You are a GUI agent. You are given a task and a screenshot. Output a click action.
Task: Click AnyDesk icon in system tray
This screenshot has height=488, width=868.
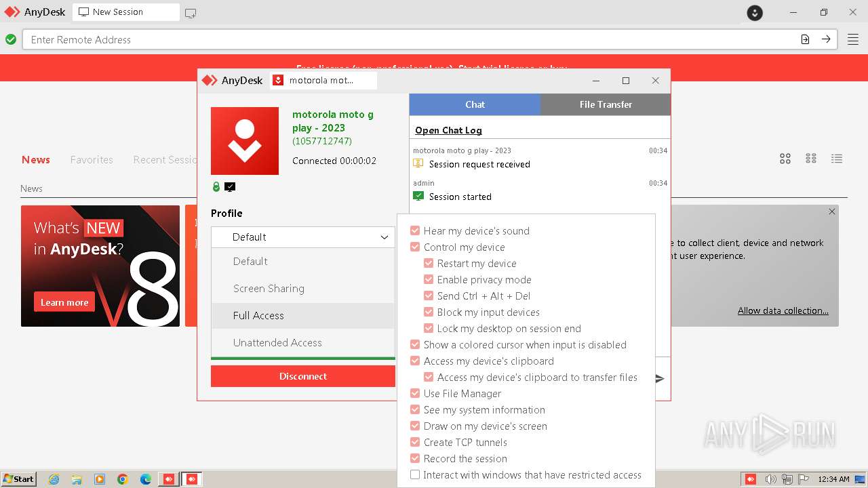click(x=751, y=479)
